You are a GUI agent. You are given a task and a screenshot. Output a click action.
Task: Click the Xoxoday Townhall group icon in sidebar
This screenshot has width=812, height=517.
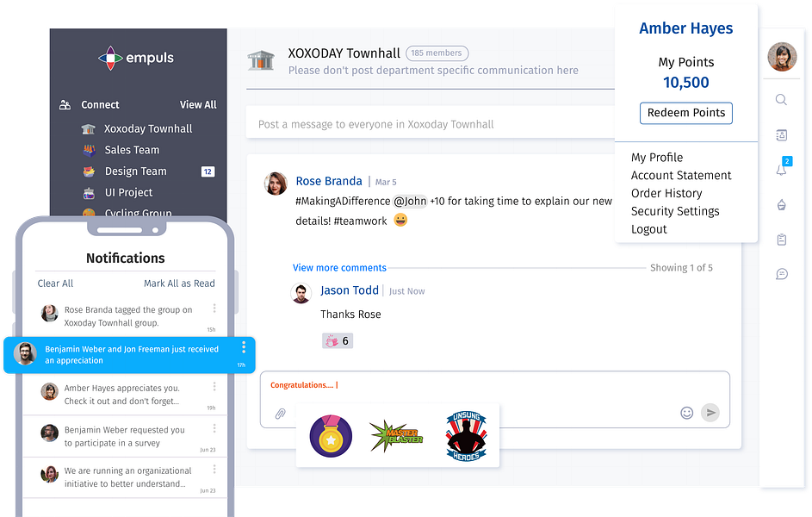[x=89, y=129]
